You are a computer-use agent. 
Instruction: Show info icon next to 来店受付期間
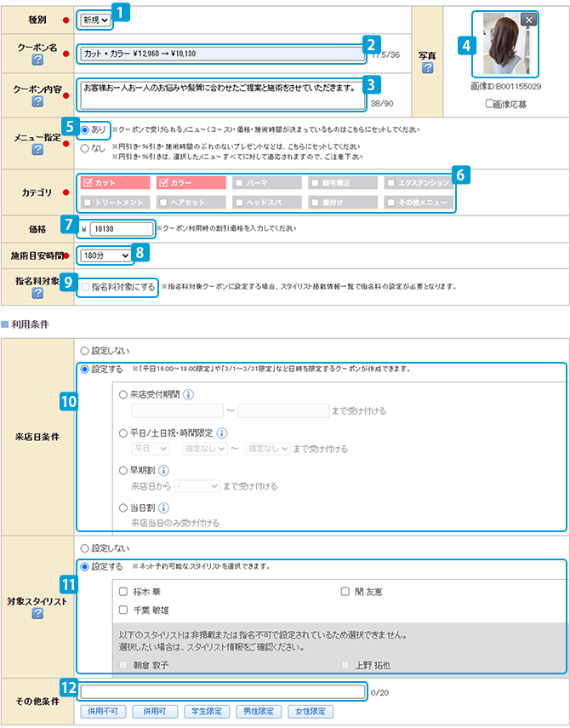pyautogui.click(x=188, y=394)
